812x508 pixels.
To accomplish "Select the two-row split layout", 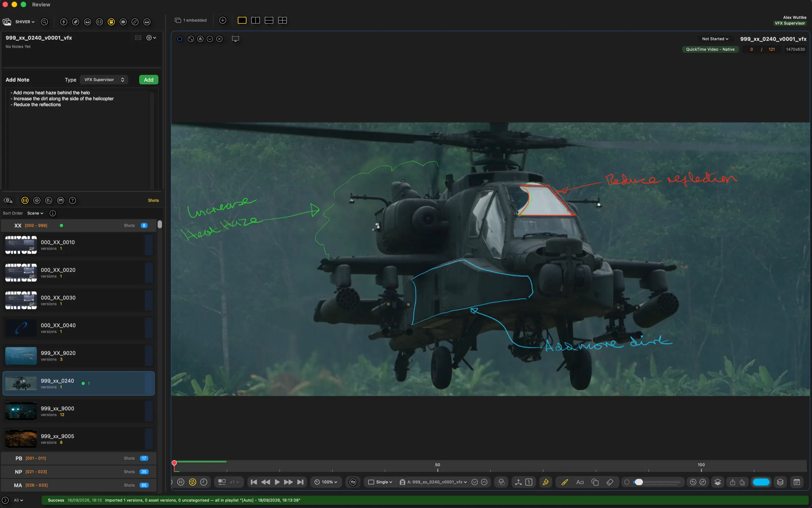I will point(269,20).
